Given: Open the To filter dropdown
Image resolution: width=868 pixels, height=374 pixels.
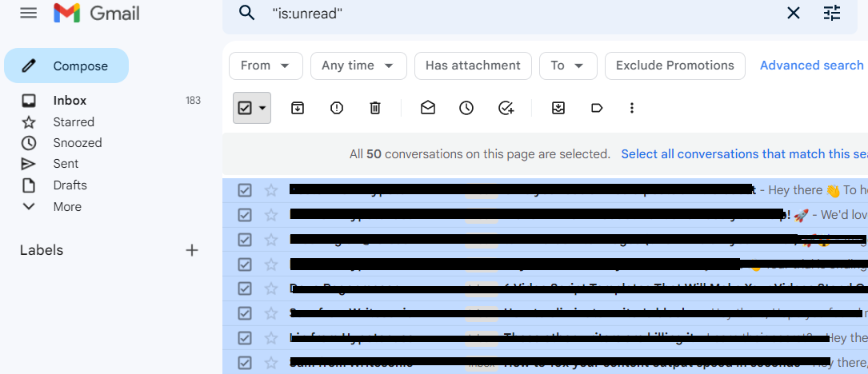Looking at the screenshot, I should (x=568, y=66).
